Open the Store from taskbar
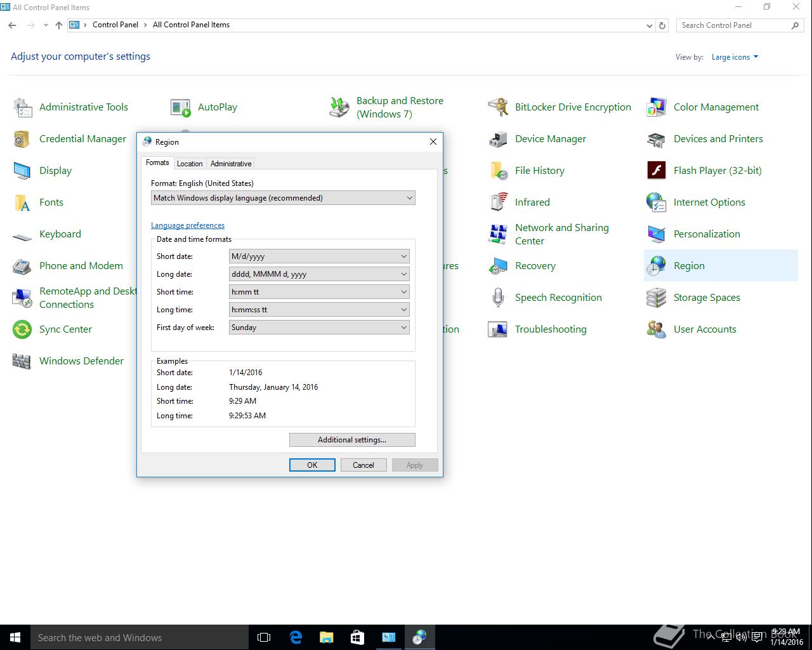Viewport: 812px width, 650px height. click(357, 637)
